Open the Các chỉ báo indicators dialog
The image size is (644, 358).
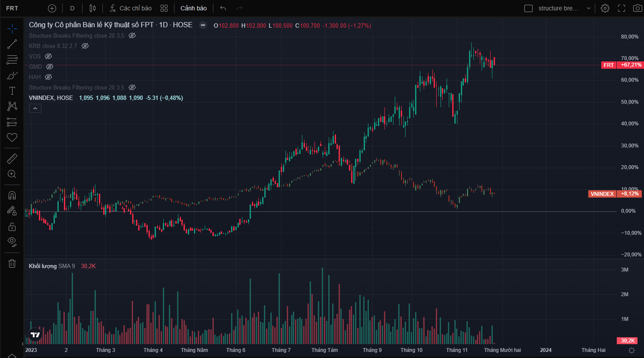click(x=130, y=8)
